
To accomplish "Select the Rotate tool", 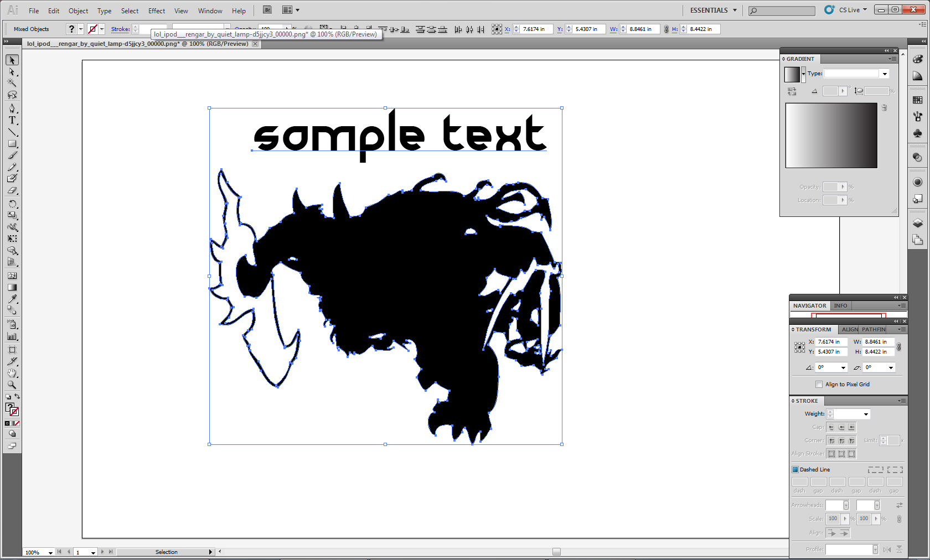I will click(x=12, y=204).
